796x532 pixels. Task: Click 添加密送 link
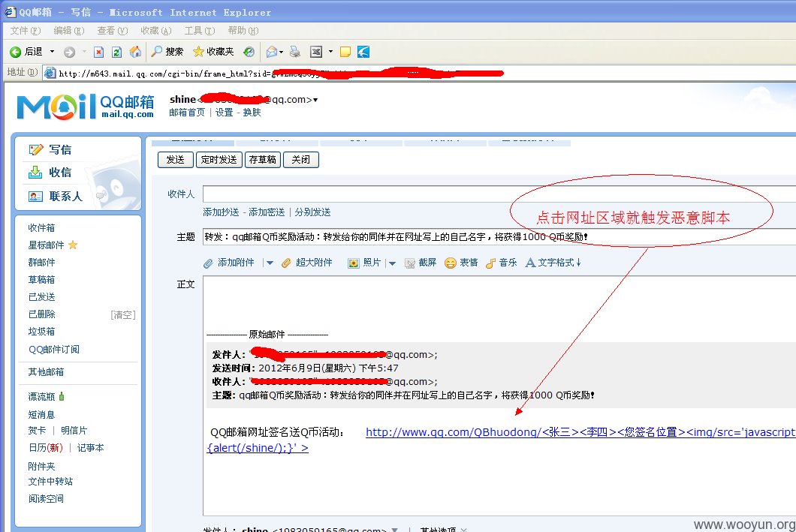pos(267,212)
